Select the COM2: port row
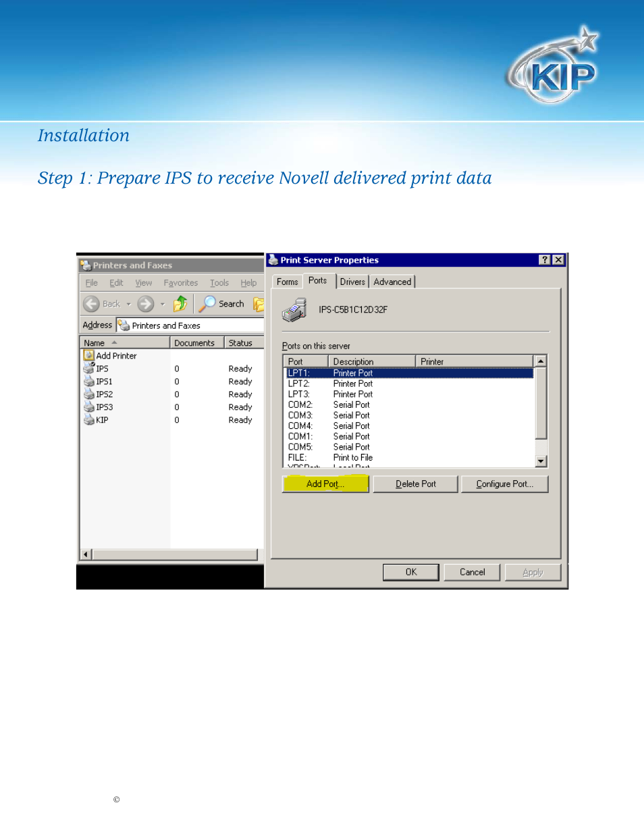 point(409,405)
